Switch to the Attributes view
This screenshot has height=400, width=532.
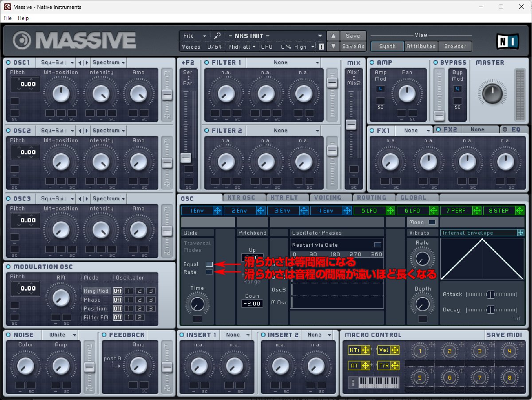pyautogui.click(x=421, y=46)
